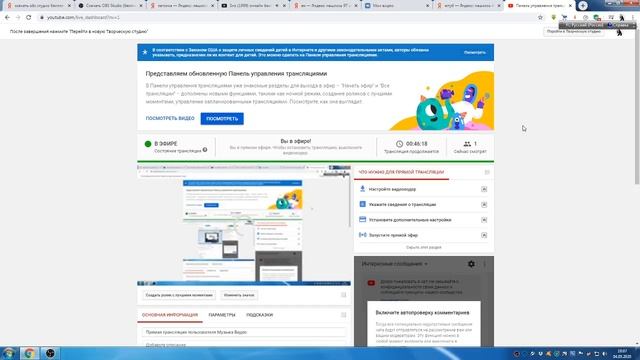Click the Перейти в Творческую студию button
The height and width of the screenshot is (360, 640).
[x=574, y=31]
